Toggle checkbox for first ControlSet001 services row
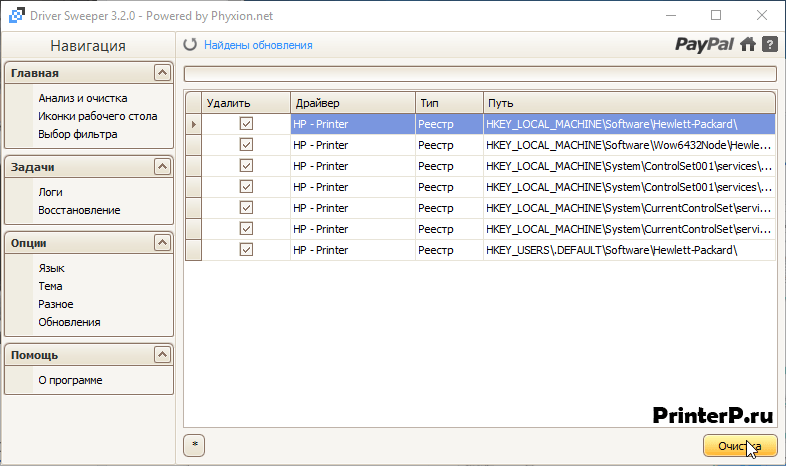The height and width of the screenshot is (466, 786). (246, 166)
